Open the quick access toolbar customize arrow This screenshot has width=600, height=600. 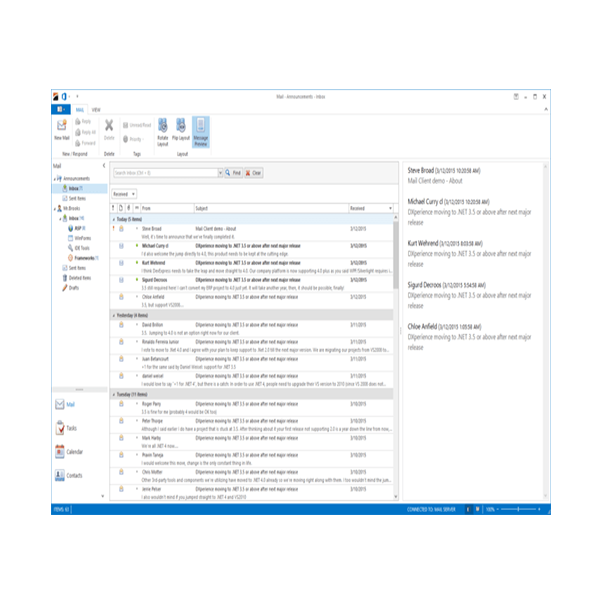[77, 96]
